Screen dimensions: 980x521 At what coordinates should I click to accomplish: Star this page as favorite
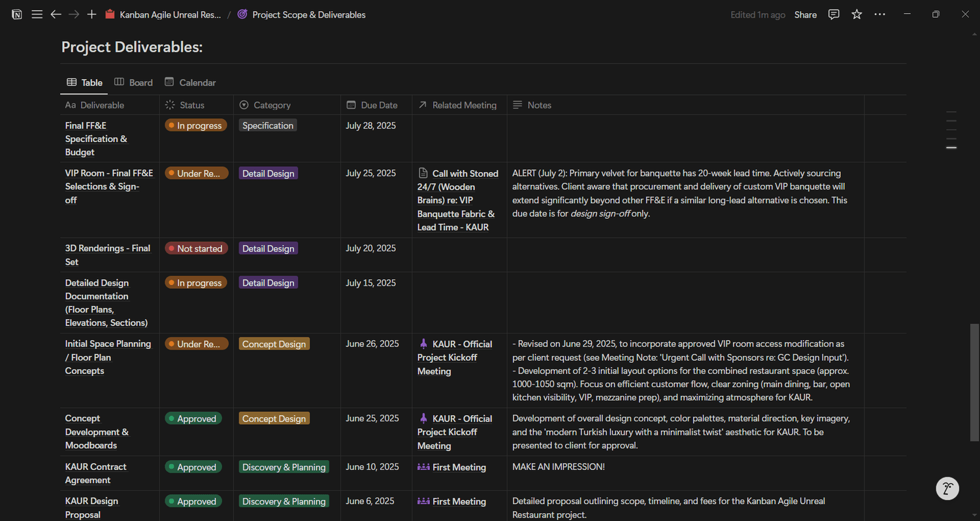857,14
